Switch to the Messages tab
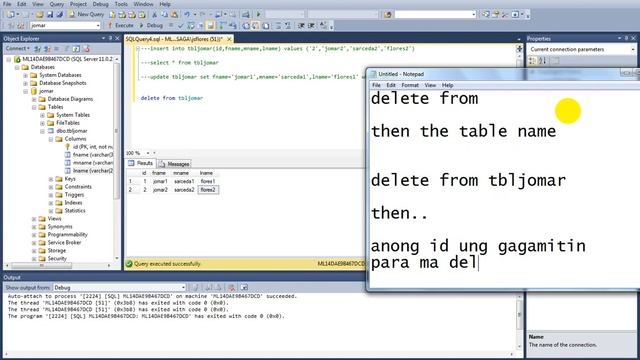 click(174, 164)
